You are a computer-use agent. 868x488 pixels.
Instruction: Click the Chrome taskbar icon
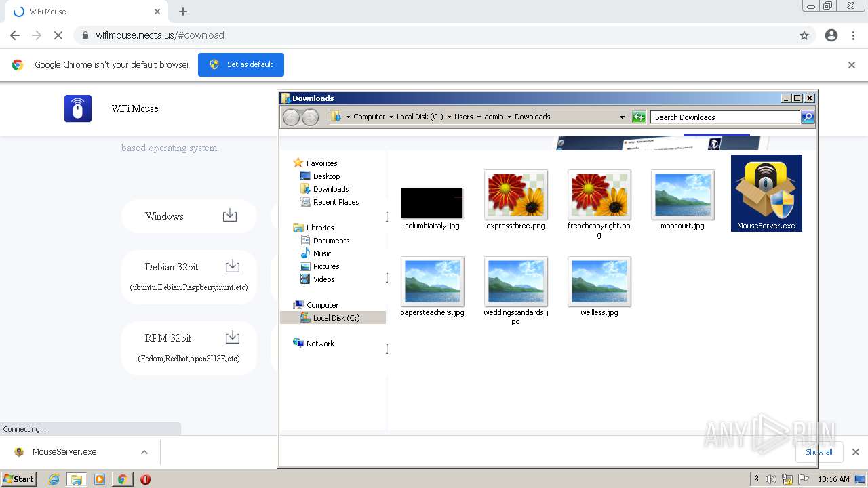122,479
